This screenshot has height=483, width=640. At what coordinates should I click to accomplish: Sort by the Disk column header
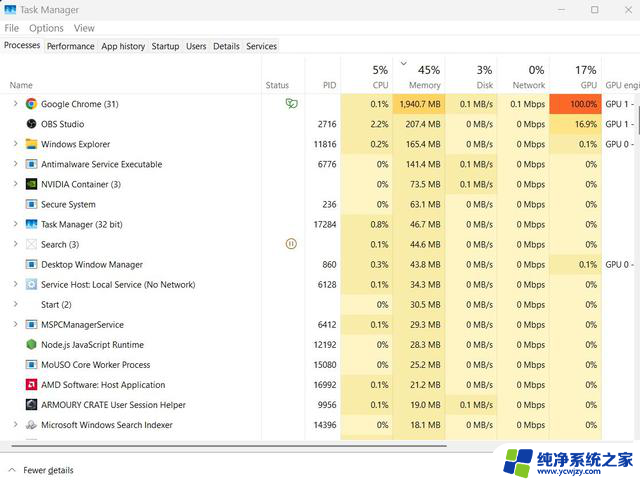471,75
